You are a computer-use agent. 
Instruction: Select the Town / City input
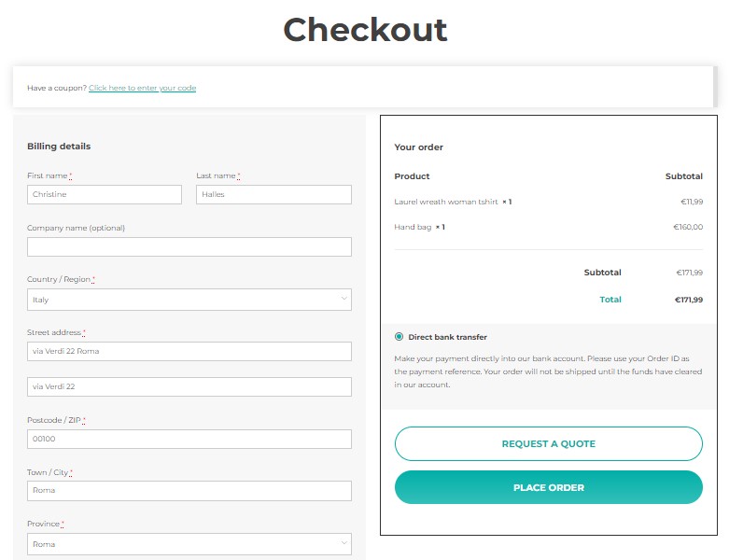click(x=189, y=491)
